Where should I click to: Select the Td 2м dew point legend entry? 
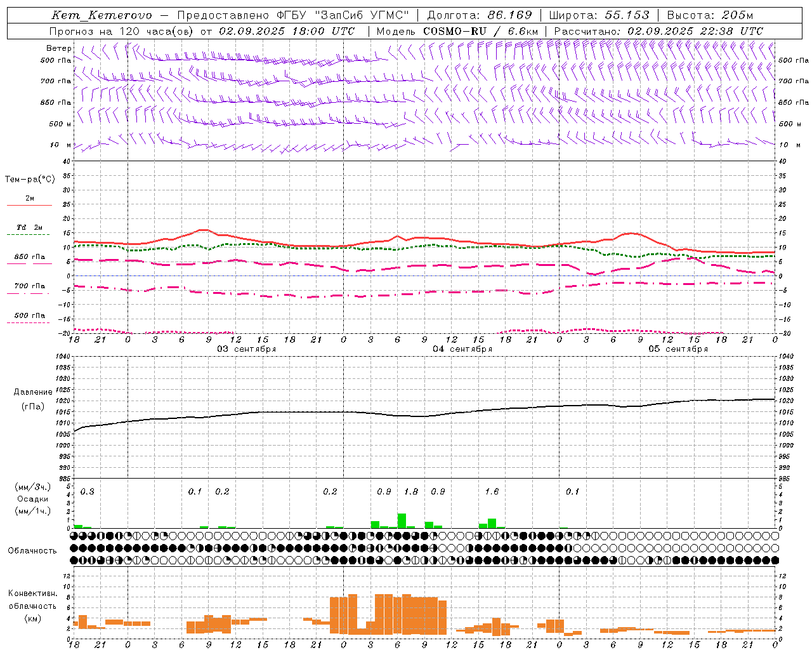(30, 227)
